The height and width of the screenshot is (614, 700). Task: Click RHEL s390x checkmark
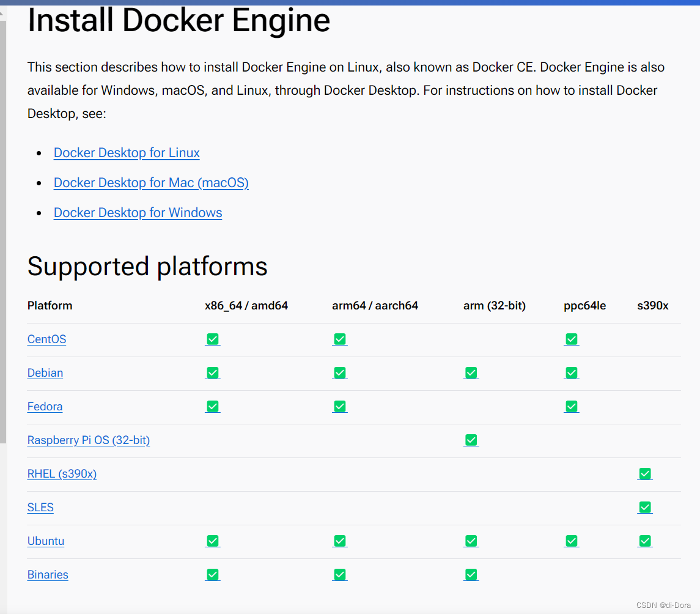pyautogui.click(x=645, y=473)
